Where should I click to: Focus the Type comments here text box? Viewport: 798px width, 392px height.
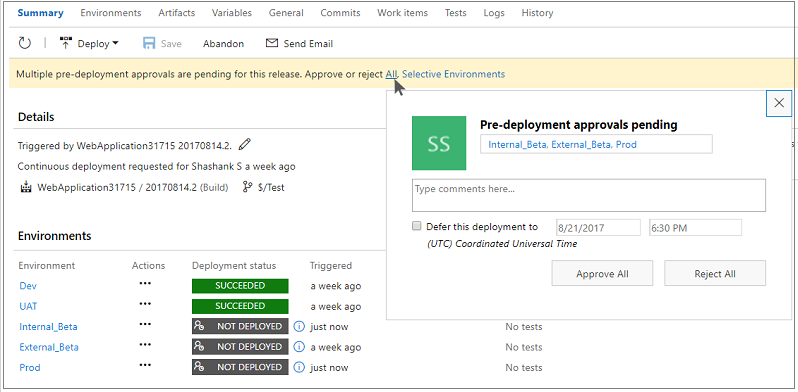[589, 195]
